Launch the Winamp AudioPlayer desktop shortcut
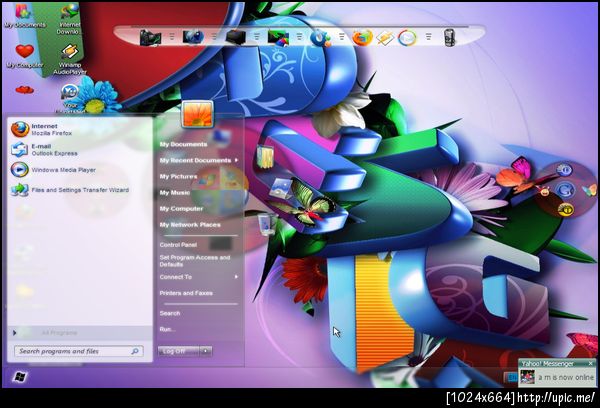The width and height of the screenshot is (600, 408). click(x=70, y=59)
